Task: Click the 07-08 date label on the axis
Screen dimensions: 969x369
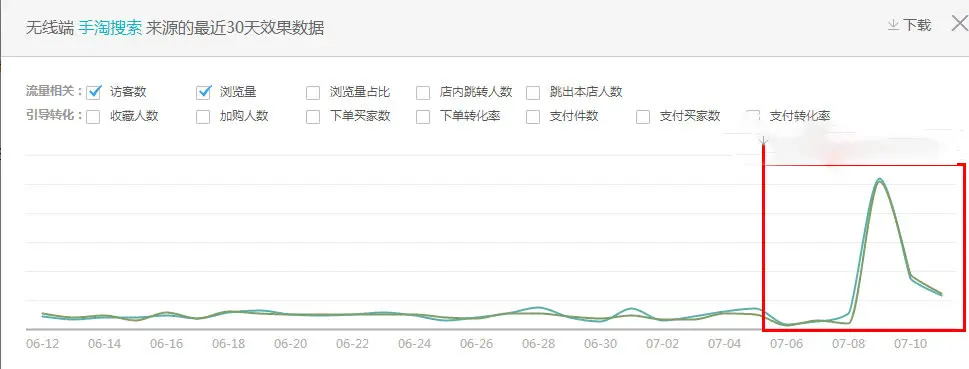Action: (848, 344)
